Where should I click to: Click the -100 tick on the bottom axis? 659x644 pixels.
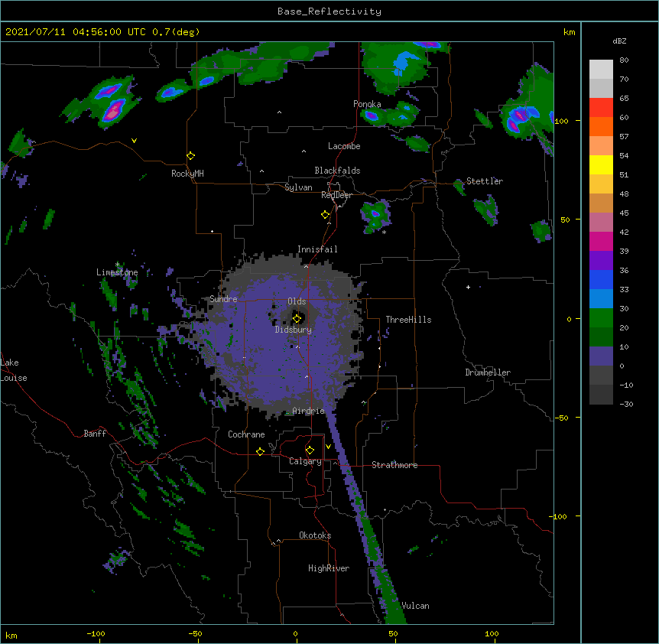[96, 633]
